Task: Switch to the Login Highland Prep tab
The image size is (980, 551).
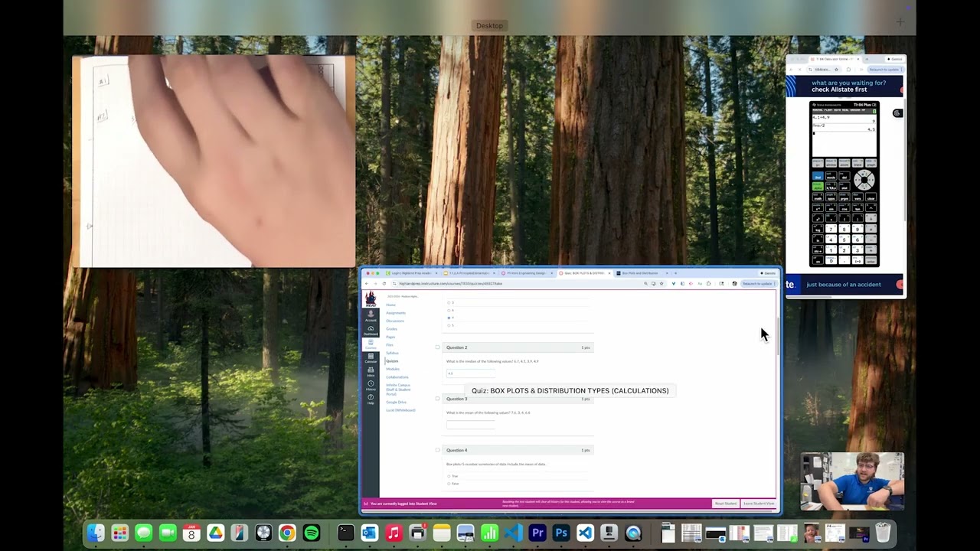Action: 413,273
